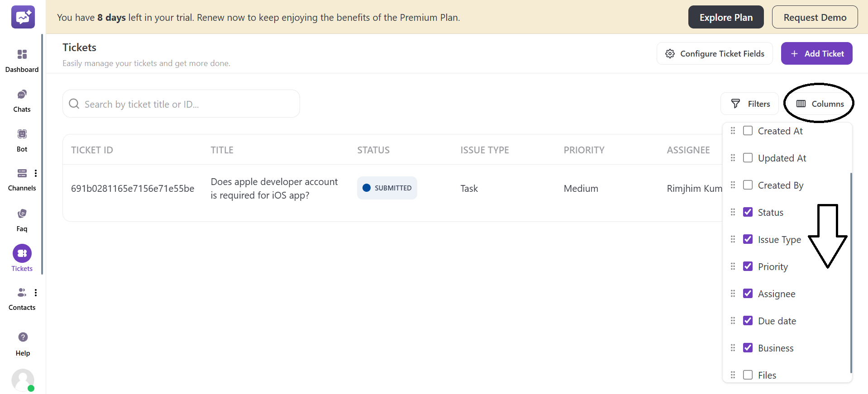This screenshot has height=394, width=868.
Task: Open the Filters dropdown
Action: (x=750, y=104)
